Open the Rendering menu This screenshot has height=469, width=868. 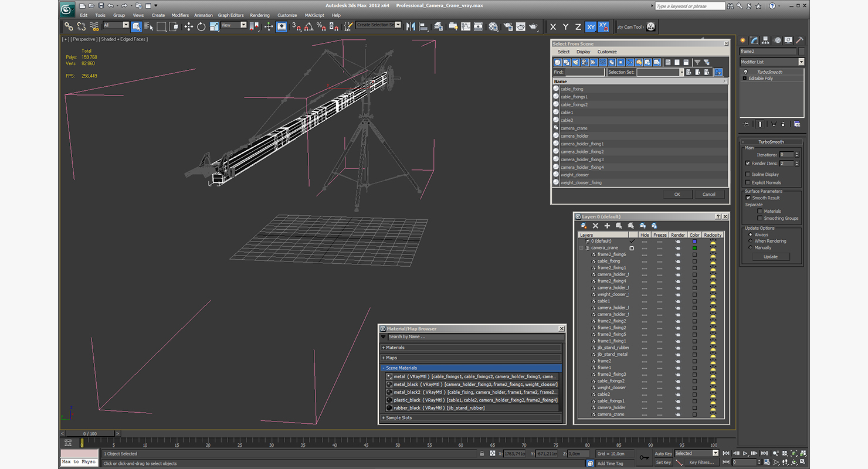point(260,15)
